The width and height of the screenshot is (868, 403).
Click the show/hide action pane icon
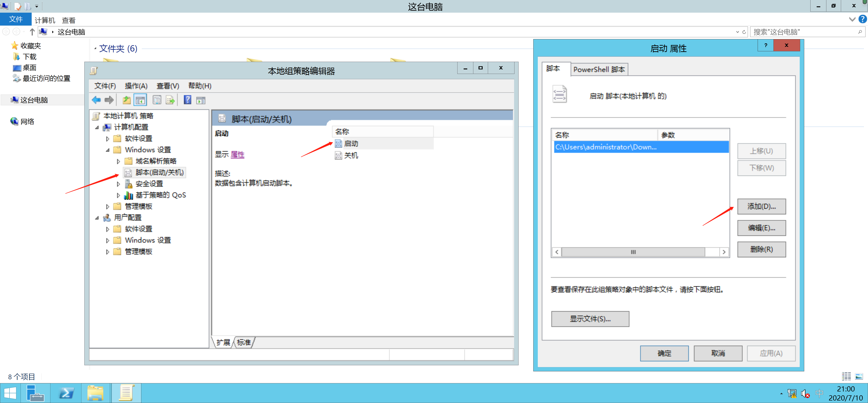[x=201, y=100]
